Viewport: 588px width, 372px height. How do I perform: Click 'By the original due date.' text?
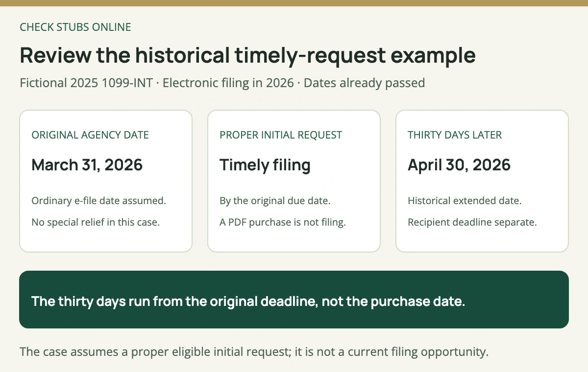(275, 201)
